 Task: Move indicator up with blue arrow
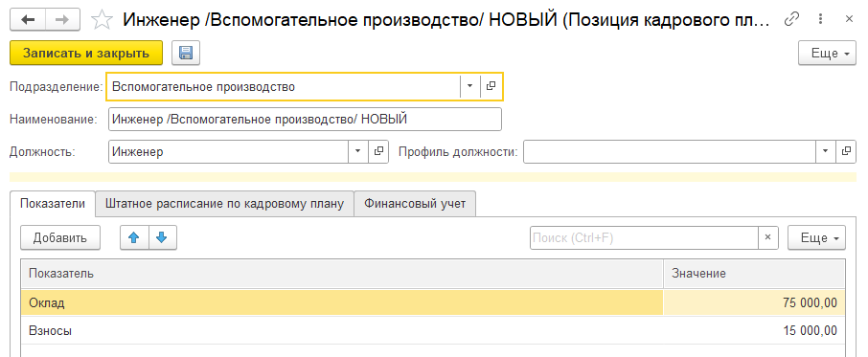[134, 237]
